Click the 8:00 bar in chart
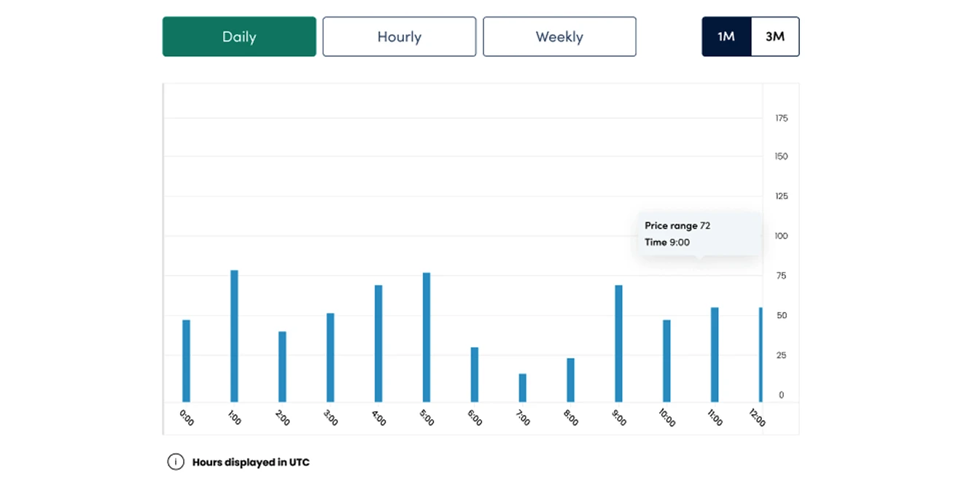The height and width of the screenshot is (490, 980). click(x=571, y=380)
